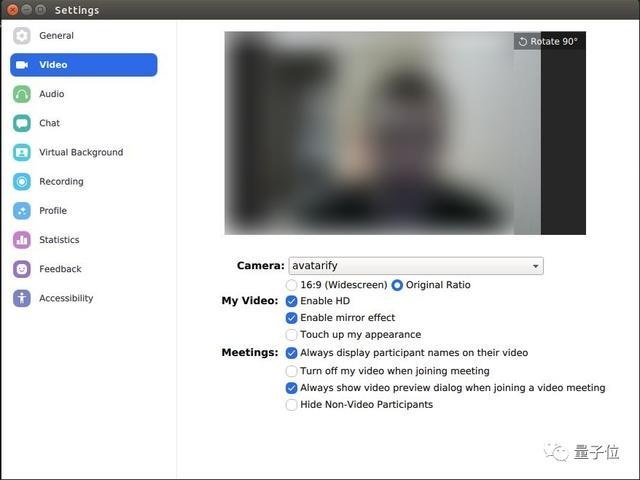Disable the Enable HD checkbox
Screen dimensions: 640x480
tap(291, 301)
